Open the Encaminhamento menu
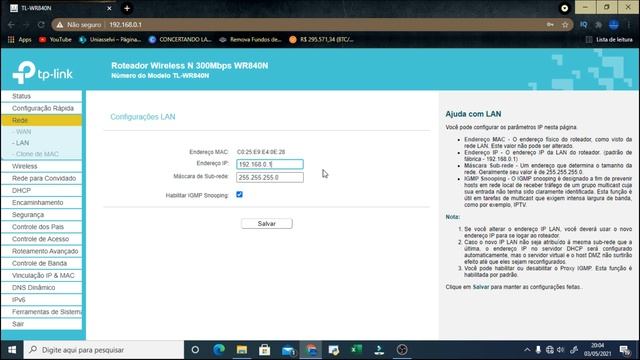The image size is (640, 360). pyautogui.click(x=42, y=202)
